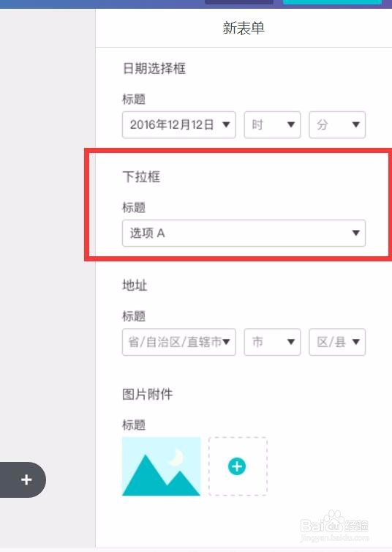Viewport: 392px width, 552px height.
Task: Click the arrow of the date dropdown
Action: point(227,124)
